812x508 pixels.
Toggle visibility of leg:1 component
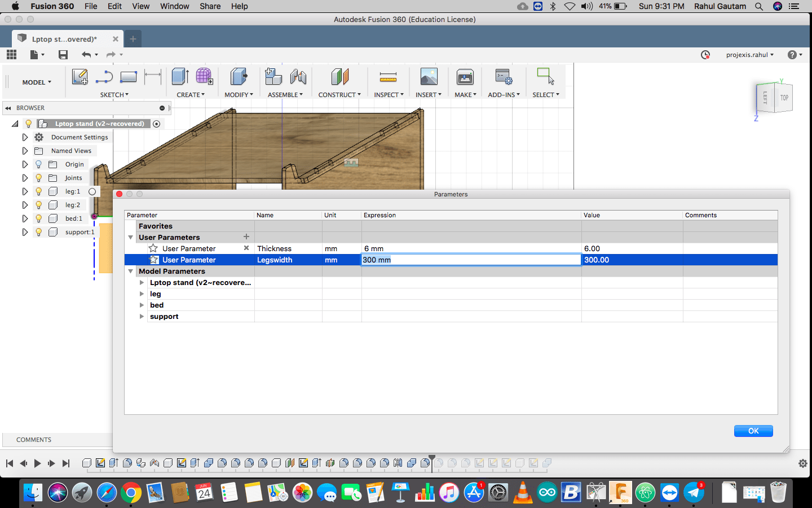[x=38, y=191]
